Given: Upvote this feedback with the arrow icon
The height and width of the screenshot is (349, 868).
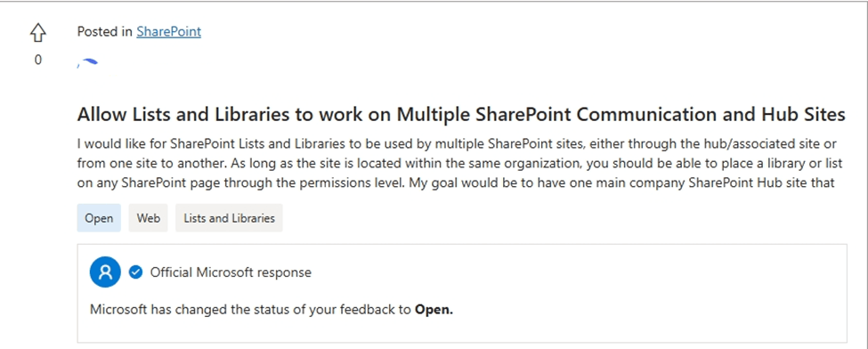Looking at the screenshot, I should click(37, 33).
